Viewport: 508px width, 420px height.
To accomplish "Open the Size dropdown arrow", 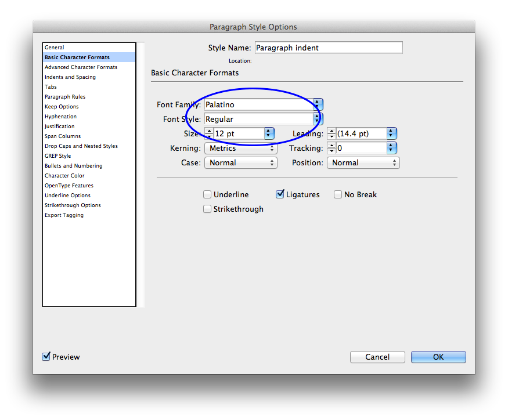I will pyautogui.click(x=269, y=133).
